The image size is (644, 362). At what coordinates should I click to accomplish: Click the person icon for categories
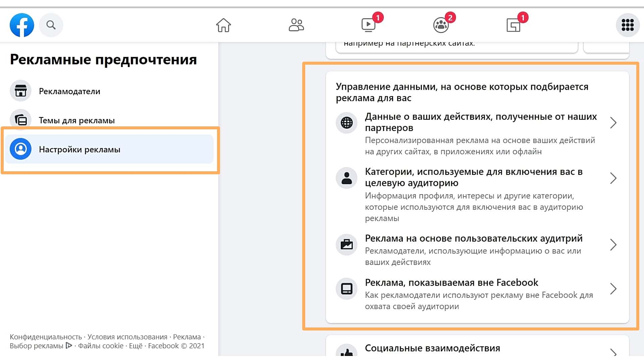(346, 178)
